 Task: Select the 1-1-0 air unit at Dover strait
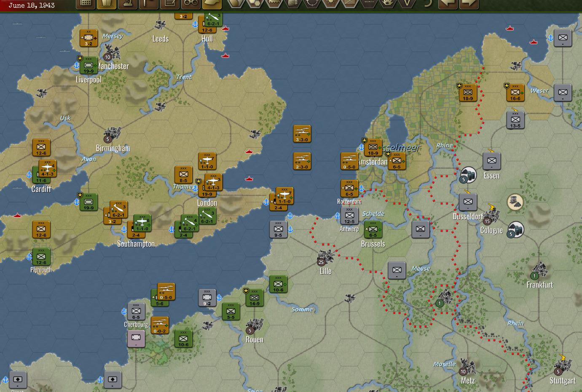coord(284,196)
